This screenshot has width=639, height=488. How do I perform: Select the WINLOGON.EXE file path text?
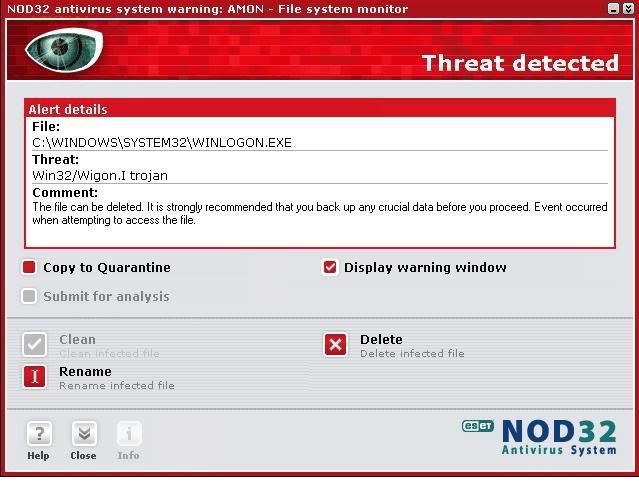pos(162,142)
